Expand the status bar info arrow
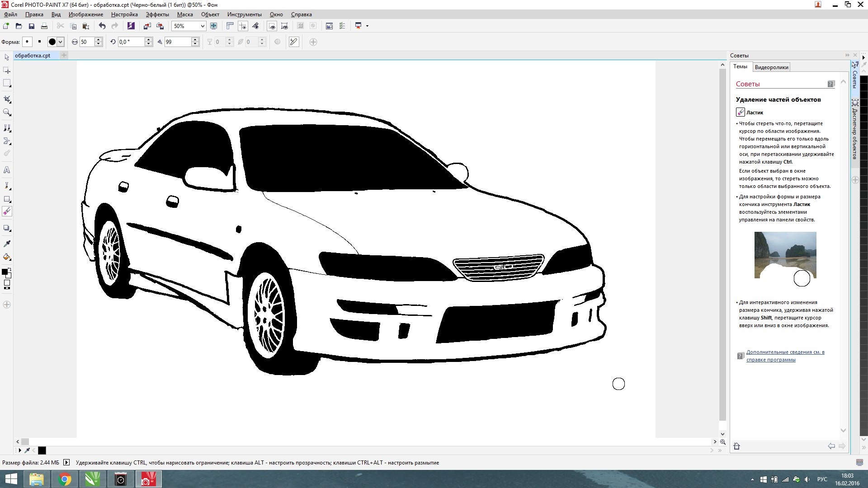868x488 pixels. [66, 462]
